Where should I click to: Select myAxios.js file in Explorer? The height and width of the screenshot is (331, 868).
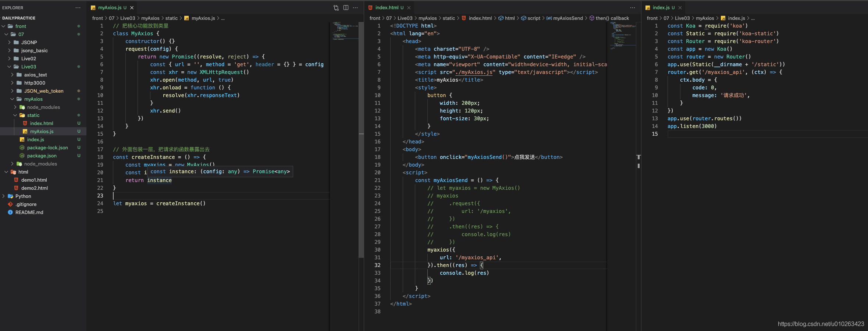pos(43,131)
